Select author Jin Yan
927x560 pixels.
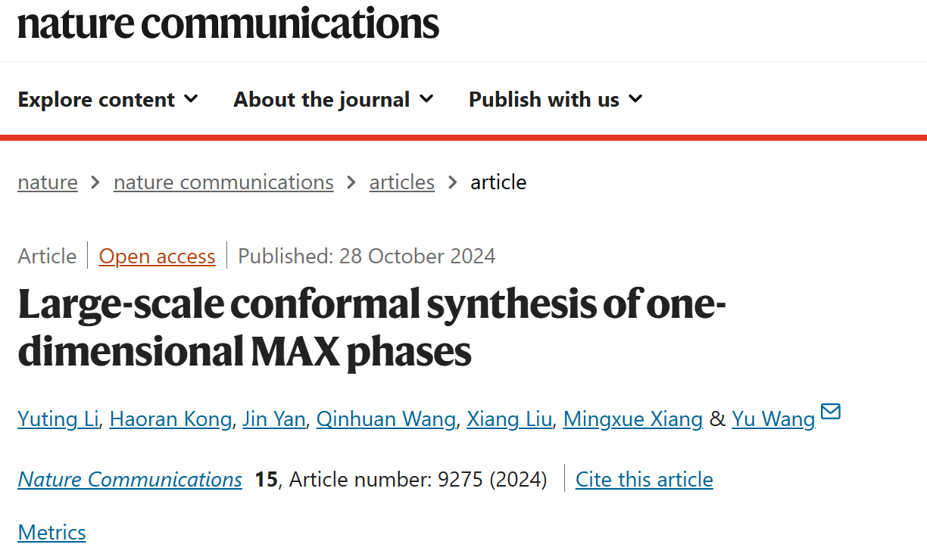coord(274,418)
